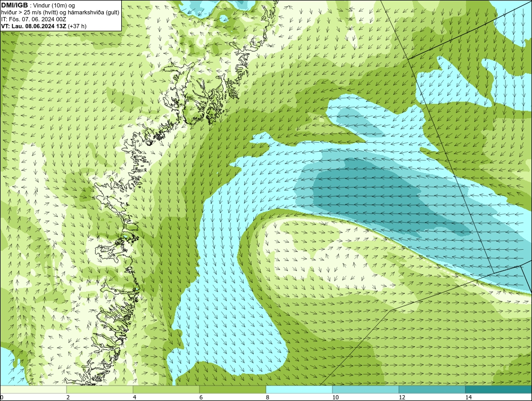Click the 8–10 m/s pale cyan legend swatch

tap(299, 389)
